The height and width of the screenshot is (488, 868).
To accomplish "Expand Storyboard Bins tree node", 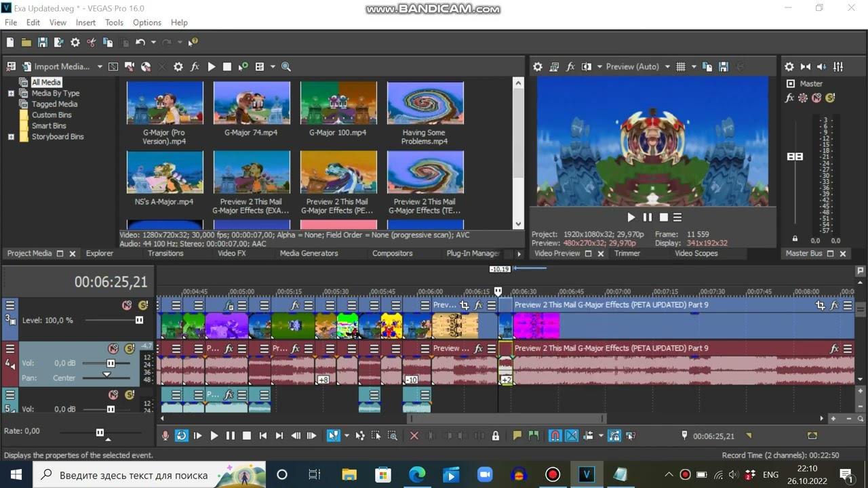I will click(x=11, y=137).
